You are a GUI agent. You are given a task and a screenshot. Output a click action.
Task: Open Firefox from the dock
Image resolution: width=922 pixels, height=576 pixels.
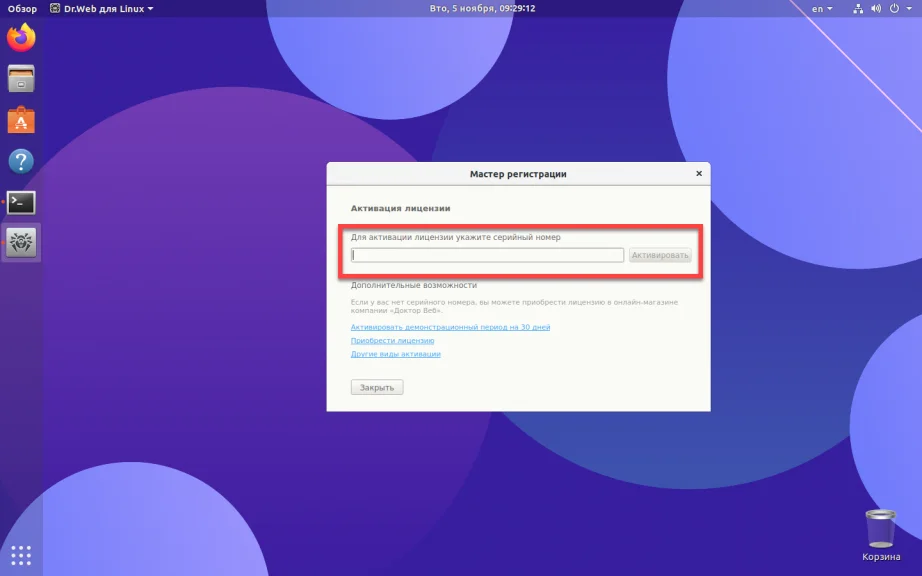[x=21, y=38]
